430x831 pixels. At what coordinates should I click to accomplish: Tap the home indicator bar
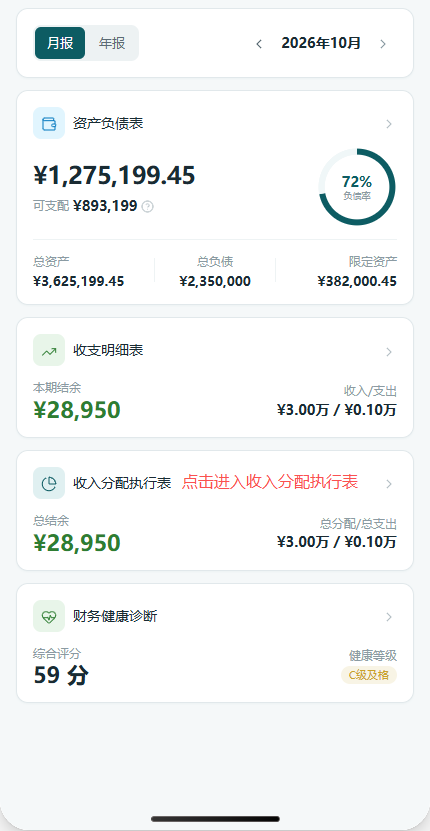click(215, 819)
